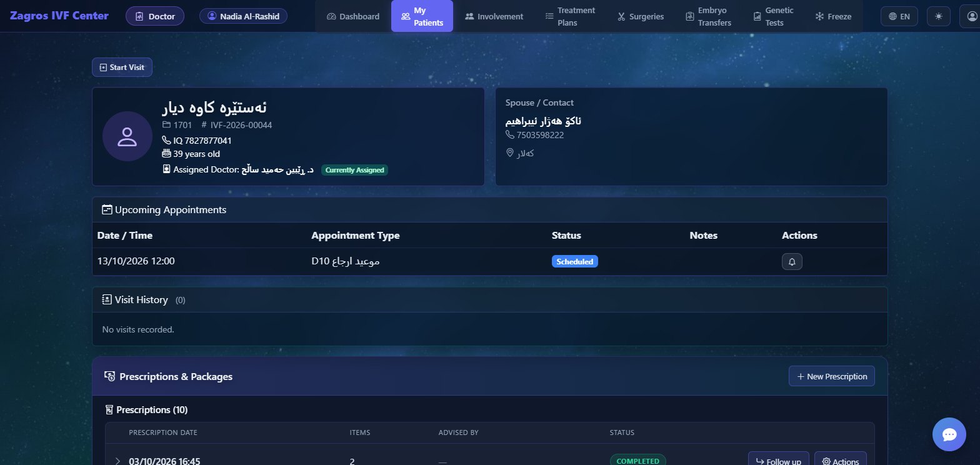This screenshot has width=980, height=465.
Task: Click the bell reminder icon for the appointment
Action: pos(792,262)
